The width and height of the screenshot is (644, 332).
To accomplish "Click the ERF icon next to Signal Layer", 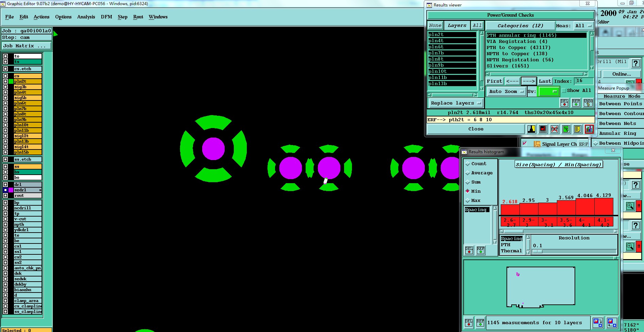I will [583, 144].
